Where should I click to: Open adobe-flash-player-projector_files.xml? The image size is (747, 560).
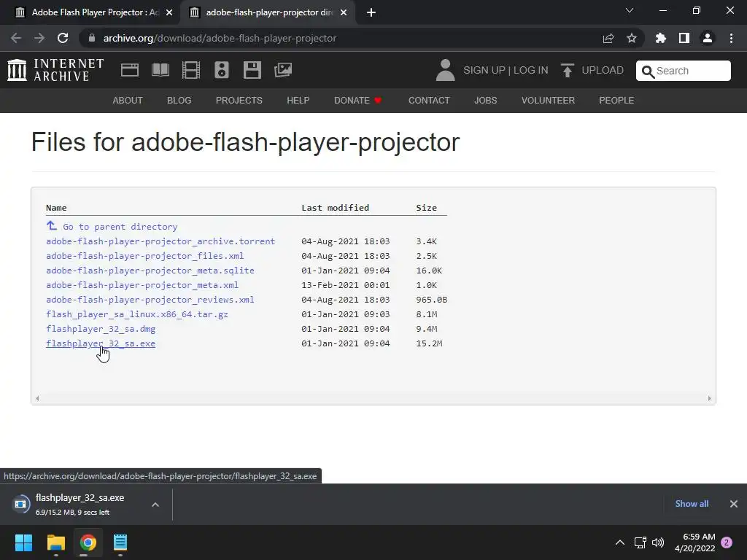145,256
